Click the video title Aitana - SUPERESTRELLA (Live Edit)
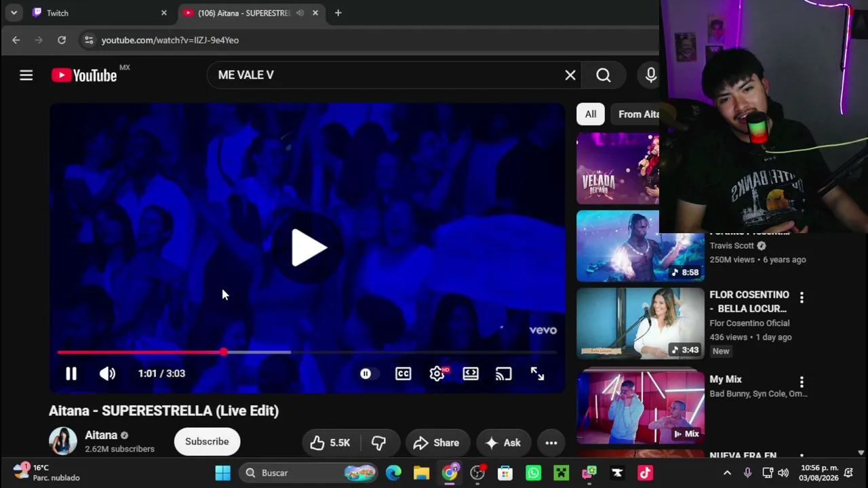 164,411
